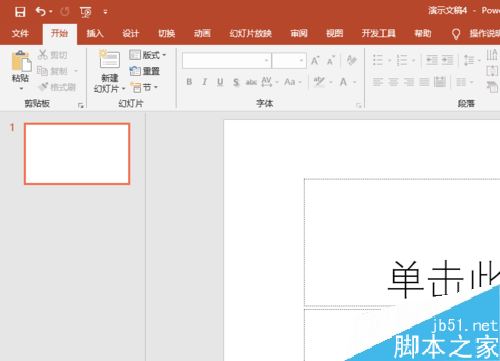Toggle text Shadow formatting
The height and width of the screenshot is (361, 500).
point(236,82)
